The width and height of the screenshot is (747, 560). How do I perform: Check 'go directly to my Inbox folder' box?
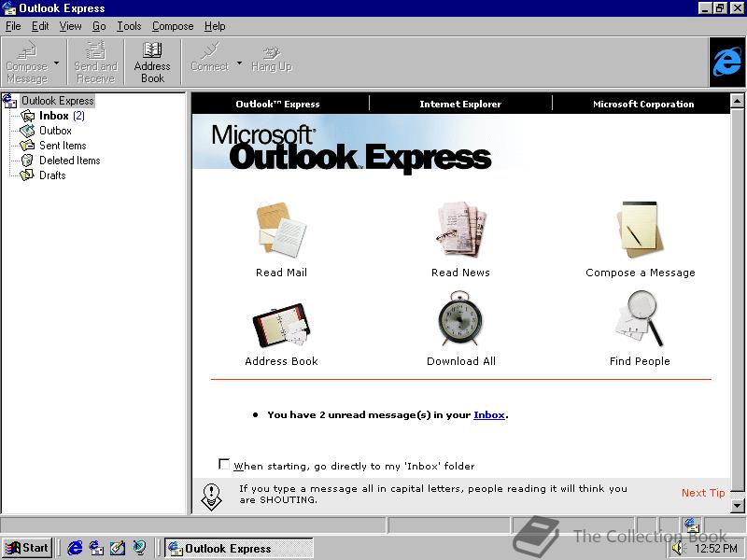(x=223, y=464)
